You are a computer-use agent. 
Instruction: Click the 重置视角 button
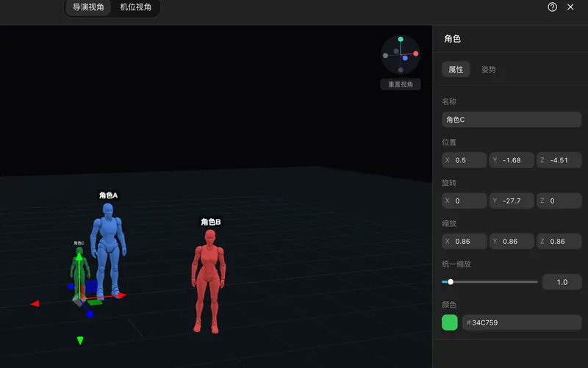(x=401, y=84)
